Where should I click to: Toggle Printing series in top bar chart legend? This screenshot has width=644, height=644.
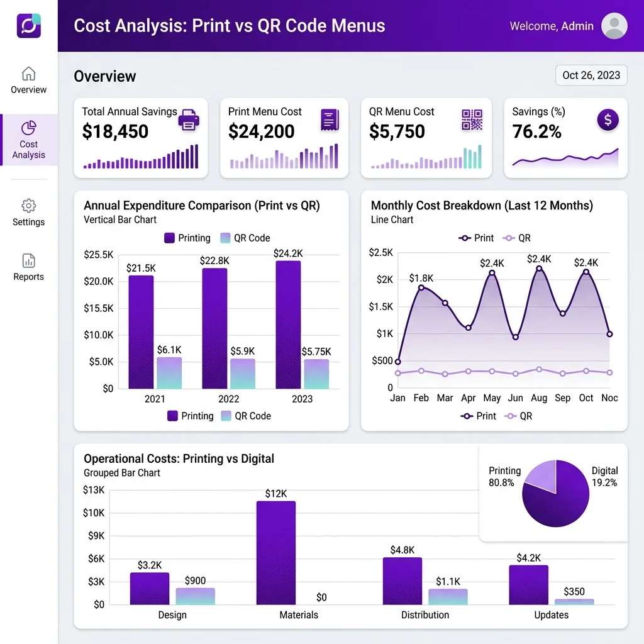pyautogui.click(x=187, y=238)
